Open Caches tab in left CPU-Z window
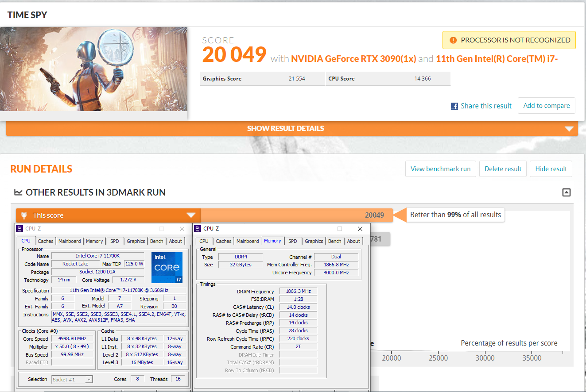 coord(45,241)
